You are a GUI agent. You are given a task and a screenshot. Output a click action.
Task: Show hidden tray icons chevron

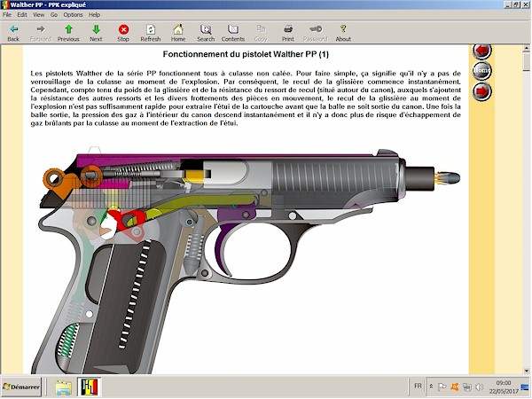[x=431, y=387]
